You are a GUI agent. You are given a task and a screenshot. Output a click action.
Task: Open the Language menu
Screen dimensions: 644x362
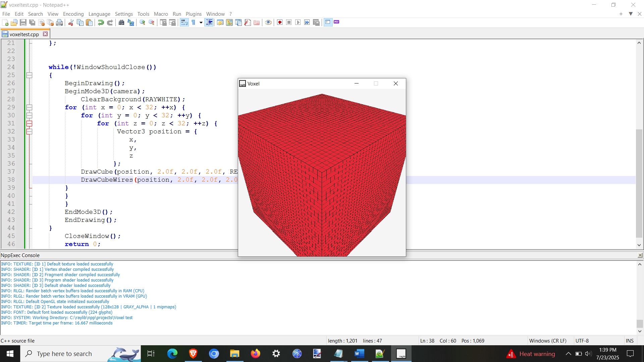pos(99,14)
